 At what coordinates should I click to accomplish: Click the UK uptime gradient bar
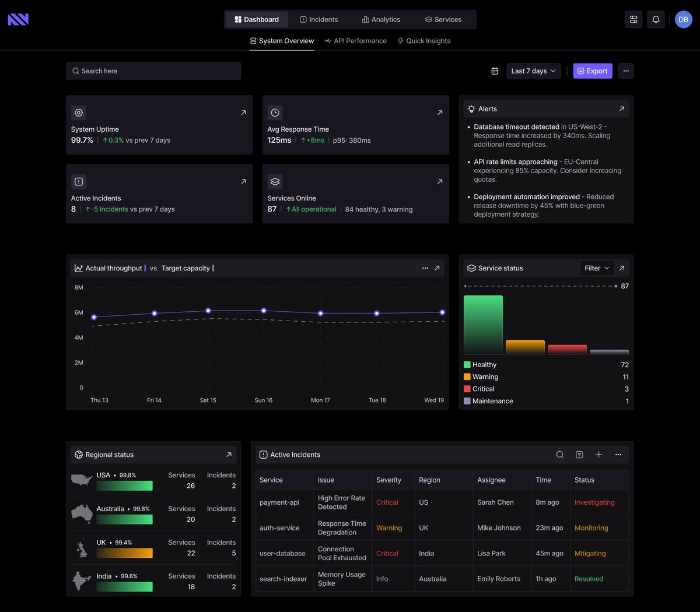(x=124, y=553)
